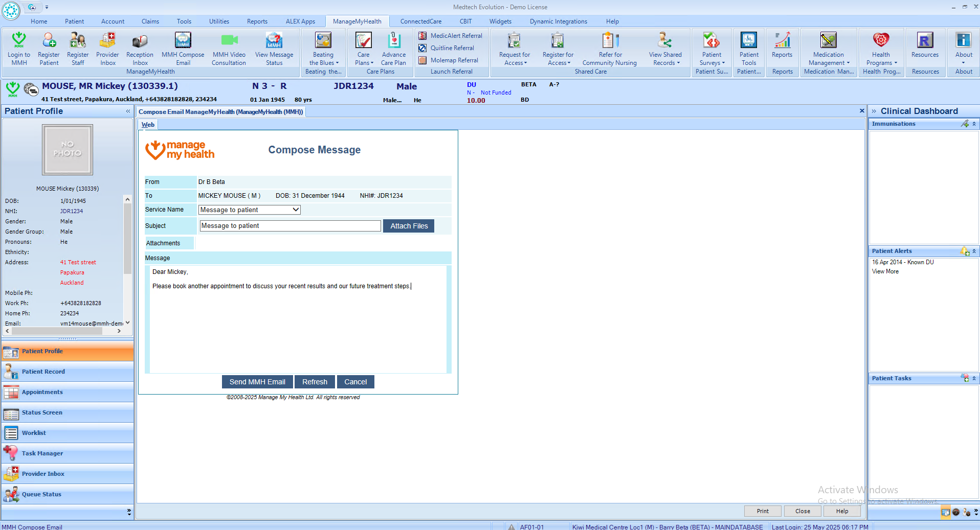The width and height of the screenshot is (980, 530).
Task: Collapse the Immunisations dashboard section
Action: click(974, 124)
